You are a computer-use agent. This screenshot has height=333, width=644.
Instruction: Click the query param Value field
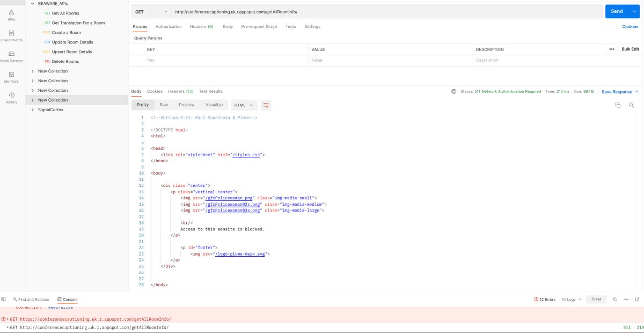(x=391, y=60)
